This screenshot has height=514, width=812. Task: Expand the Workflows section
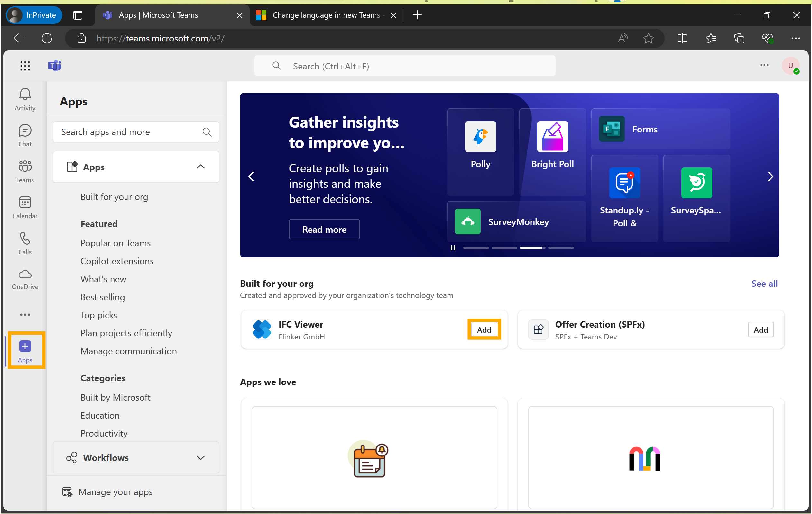(136, 457)
